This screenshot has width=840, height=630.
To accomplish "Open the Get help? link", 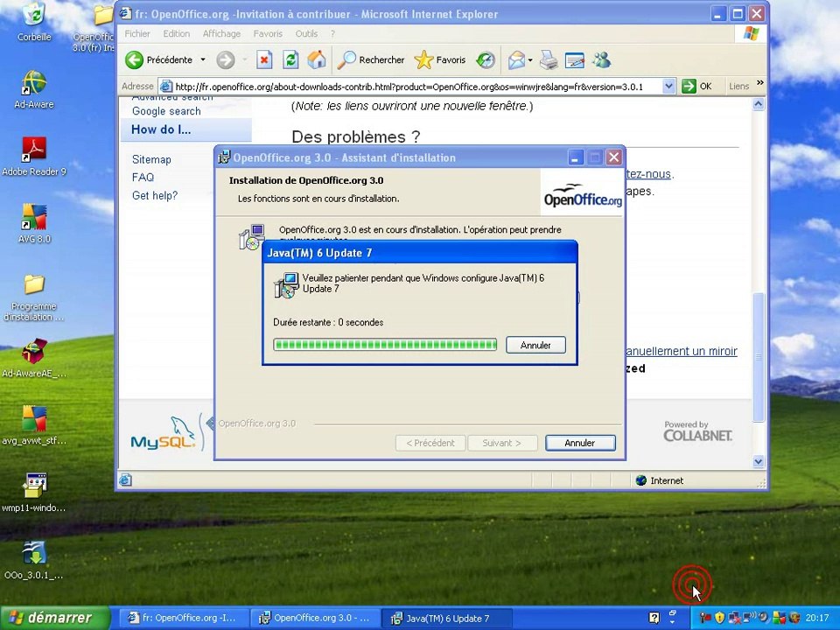I will pos(155,195).
